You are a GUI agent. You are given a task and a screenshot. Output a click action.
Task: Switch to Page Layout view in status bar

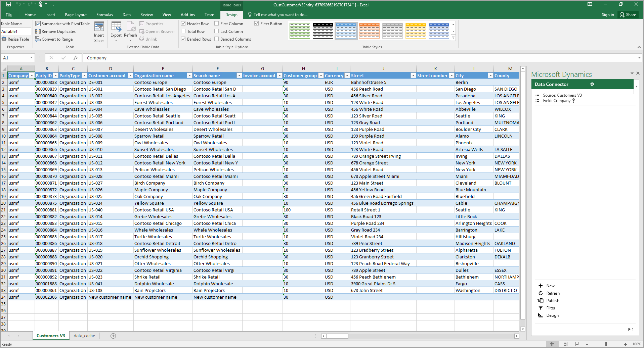point(565,344)
